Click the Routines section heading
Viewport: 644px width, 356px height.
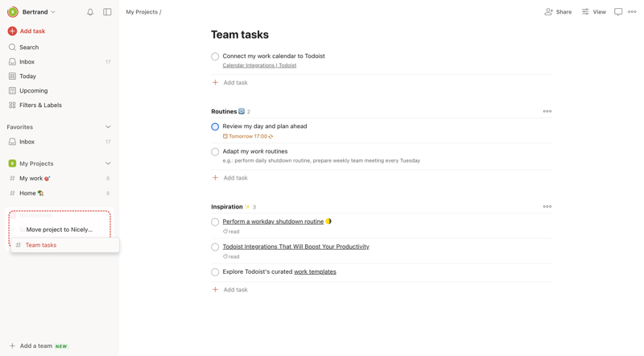(224, 111)
